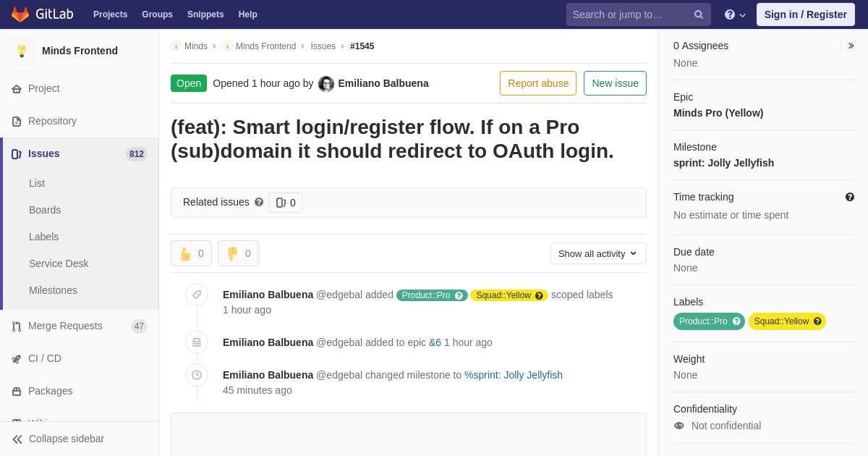Click the Minds Frontend avatar in breadcrumb
The image size is (868, 456).
coord(227,46)
